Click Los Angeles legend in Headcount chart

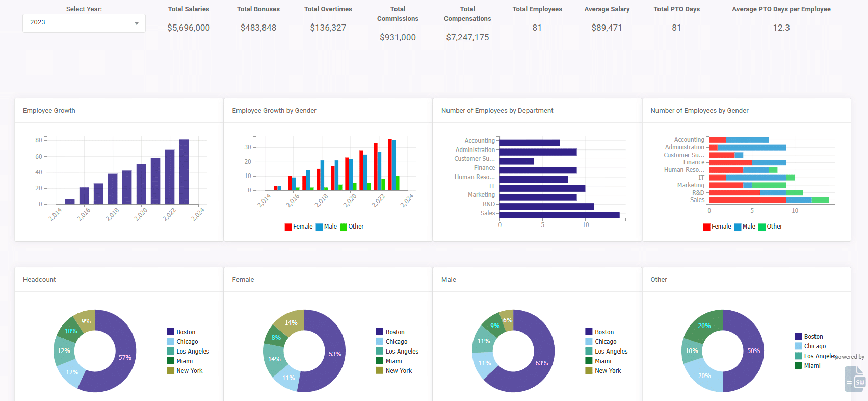point(188,352)
